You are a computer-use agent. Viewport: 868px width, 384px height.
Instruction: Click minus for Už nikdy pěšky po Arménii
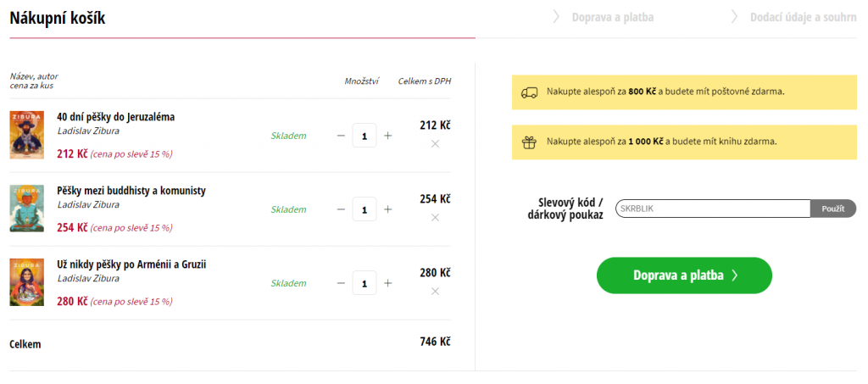pyautogui.click(x=341, y=283)
